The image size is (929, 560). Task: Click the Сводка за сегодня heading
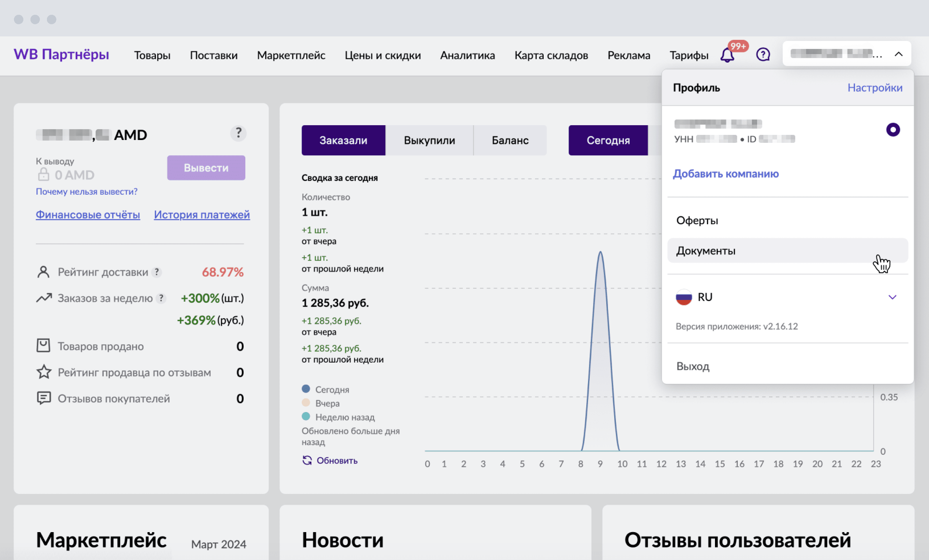pos(340,178)
